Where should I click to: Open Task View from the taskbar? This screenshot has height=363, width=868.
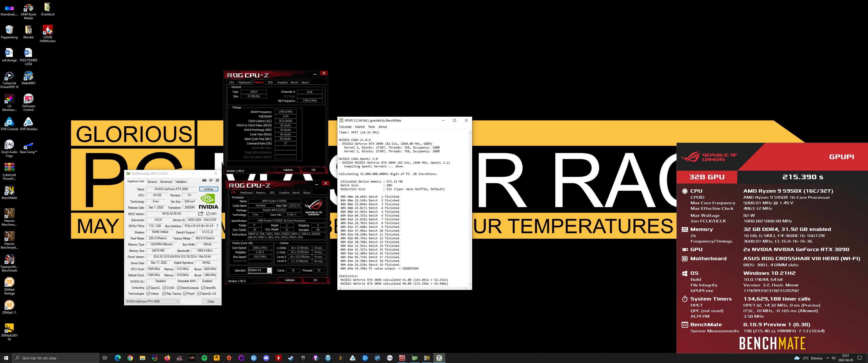(105, 358)
